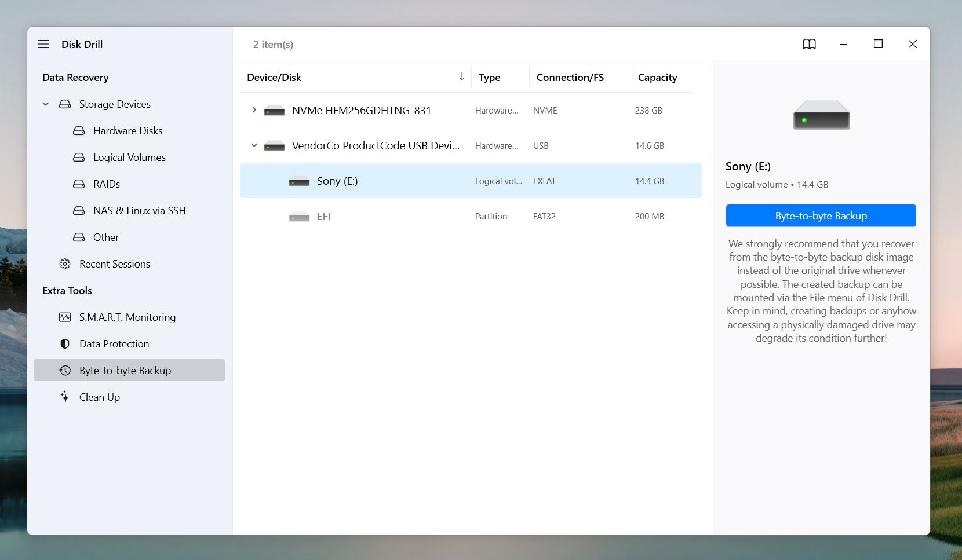Select the Sony (E:) row name
962x560 pixels.
click(x=337, y=181)
